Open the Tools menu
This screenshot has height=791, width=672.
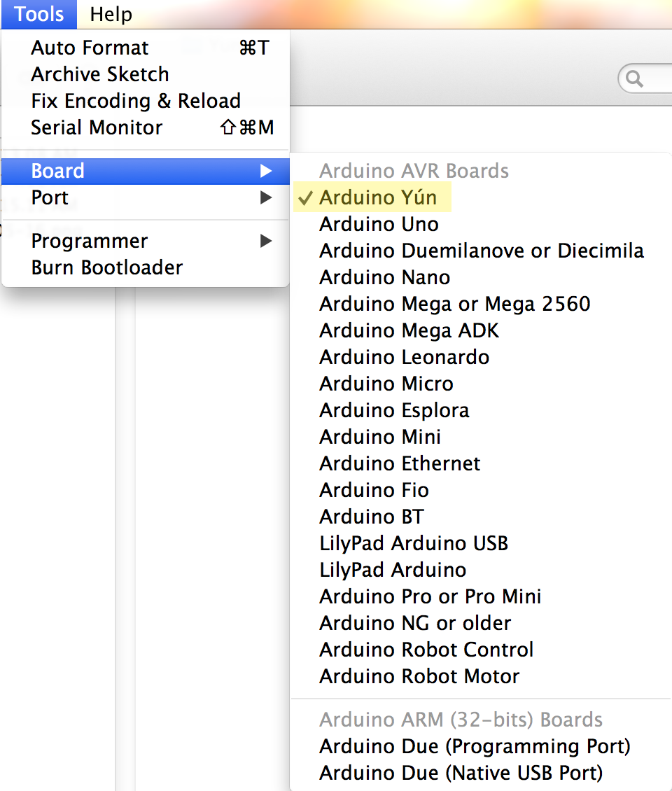pos(38,14)
